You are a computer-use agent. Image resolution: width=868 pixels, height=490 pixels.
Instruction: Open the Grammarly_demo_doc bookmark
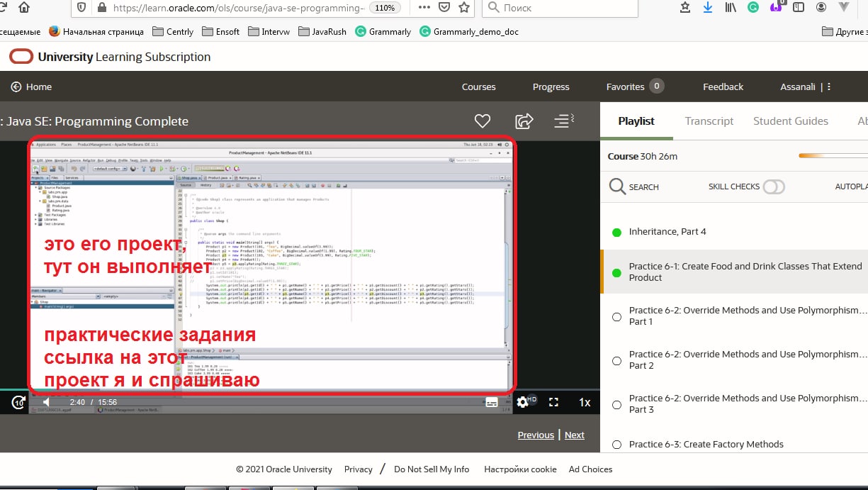(469, 31)
